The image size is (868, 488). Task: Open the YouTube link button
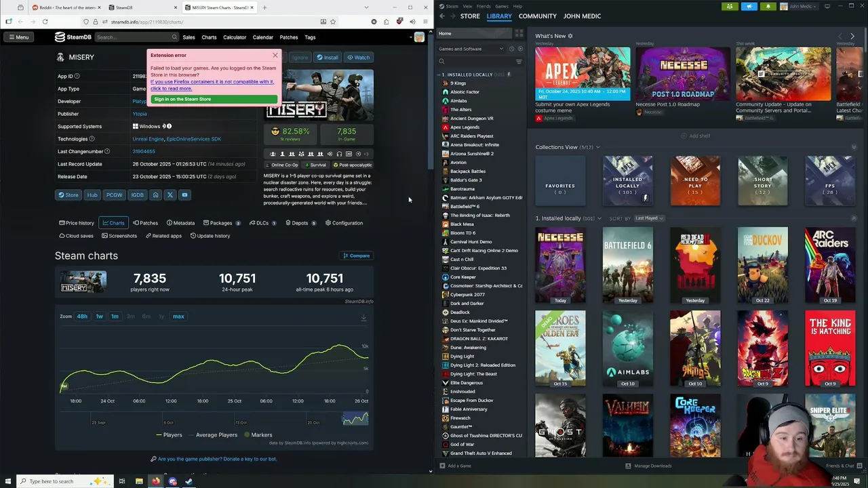pyautogui.click(x=184, y=195)
